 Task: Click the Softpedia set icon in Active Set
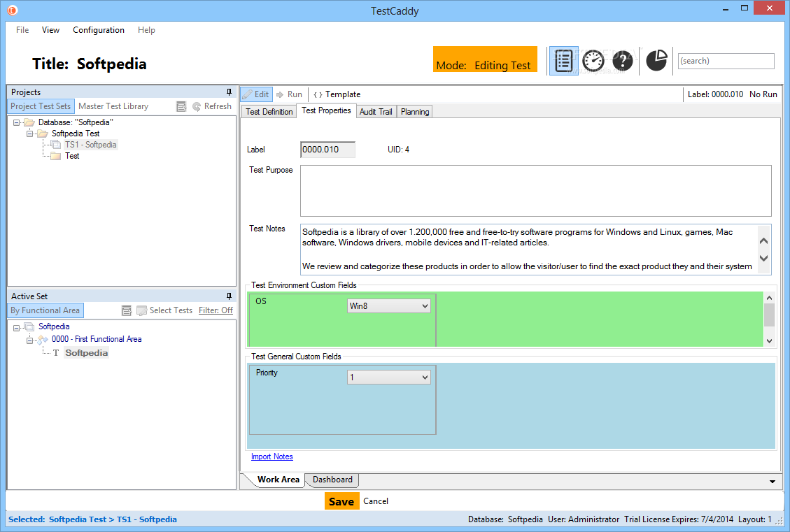(29, 327)
